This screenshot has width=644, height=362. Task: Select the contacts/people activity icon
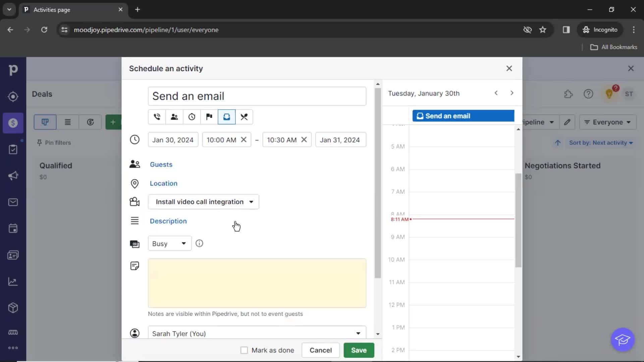(174, 116)
